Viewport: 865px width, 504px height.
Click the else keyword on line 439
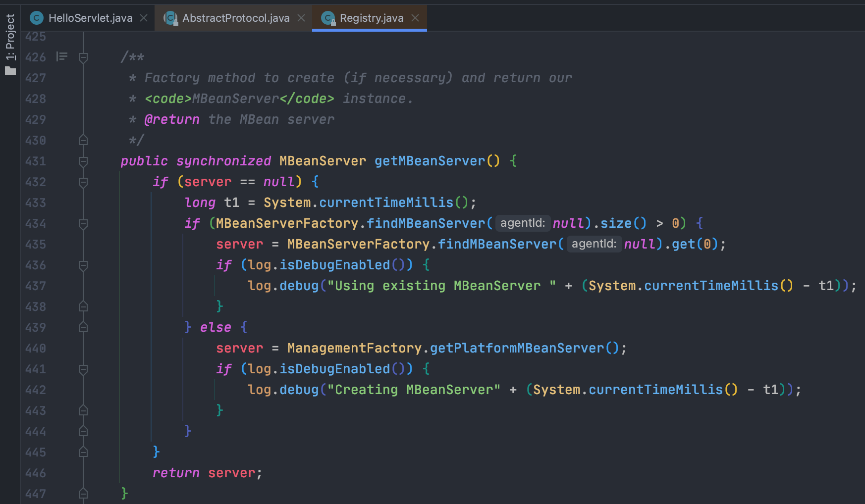216,328
